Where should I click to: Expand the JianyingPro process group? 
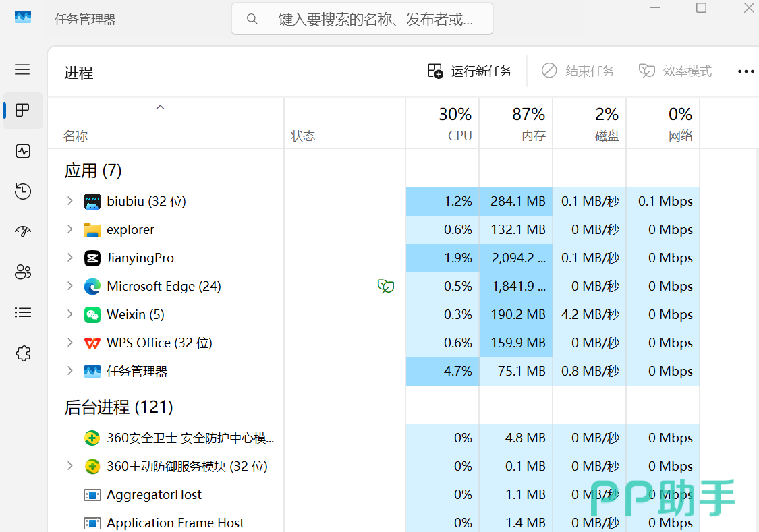click(69, 258)
